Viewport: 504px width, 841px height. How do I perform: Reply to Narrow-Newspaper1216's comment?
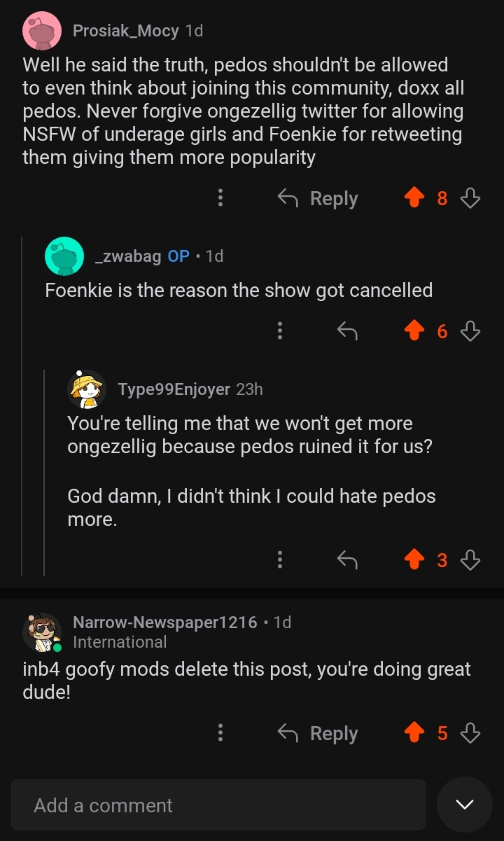[318, 733]
